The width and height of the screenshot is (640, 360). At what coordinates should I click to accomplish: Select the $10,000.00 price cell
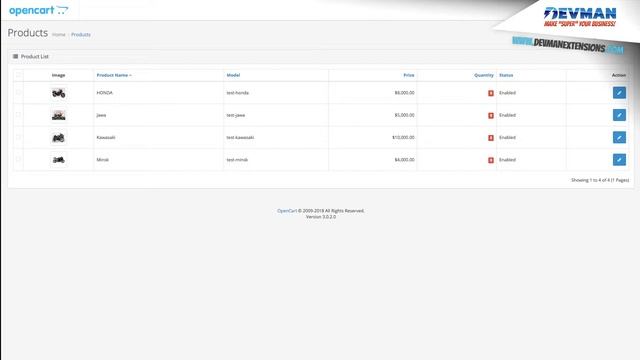click(x=373, y=138)
